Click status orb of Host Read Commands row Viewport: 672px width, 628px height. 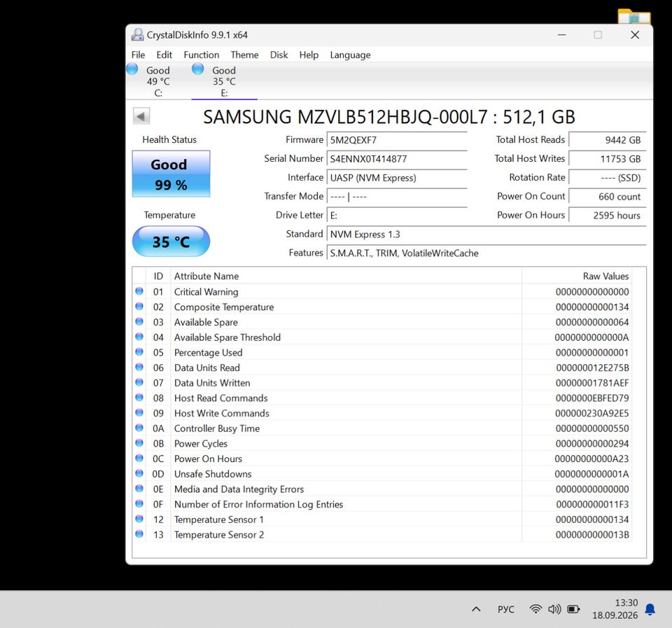point(139,398)
